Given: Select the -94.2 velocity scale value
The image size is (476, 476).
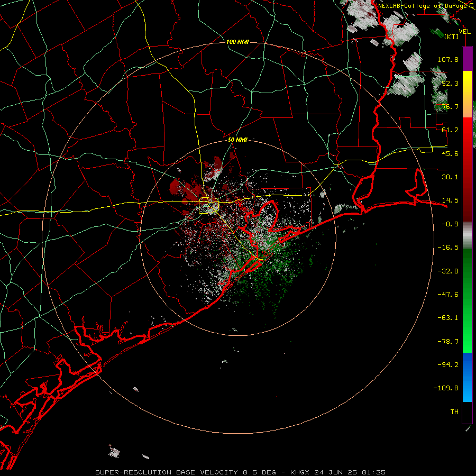Looking at the screenshot, I should click(448, 365).
